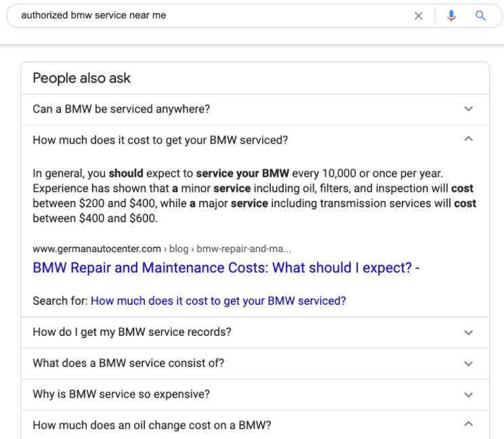Viewport: 504px width, 439px height.
Task: Select question 'What does a BMW service consist of?'
Action: 128,363
